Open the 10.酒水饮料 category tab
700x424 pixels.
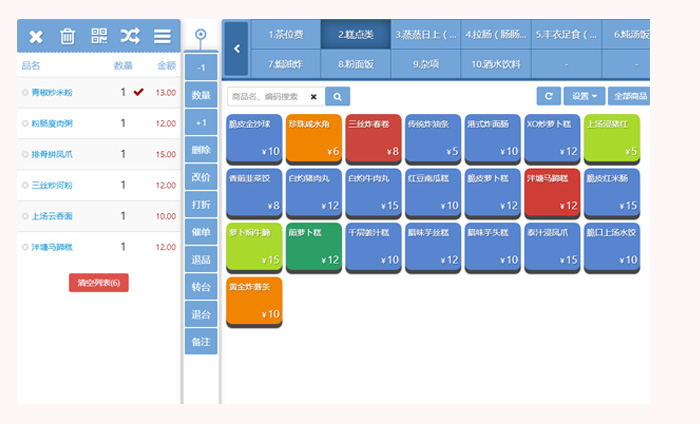coord(496,63)
